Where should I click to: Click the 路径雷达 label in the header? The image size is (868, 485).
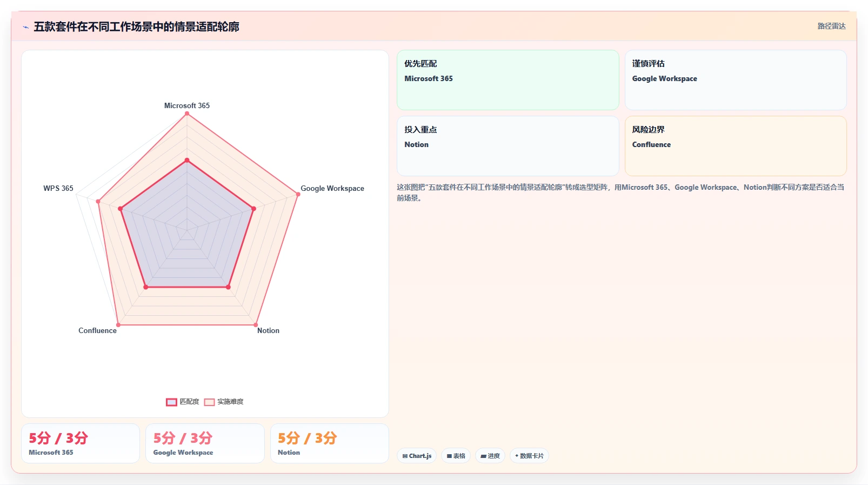tap(831, 26)
